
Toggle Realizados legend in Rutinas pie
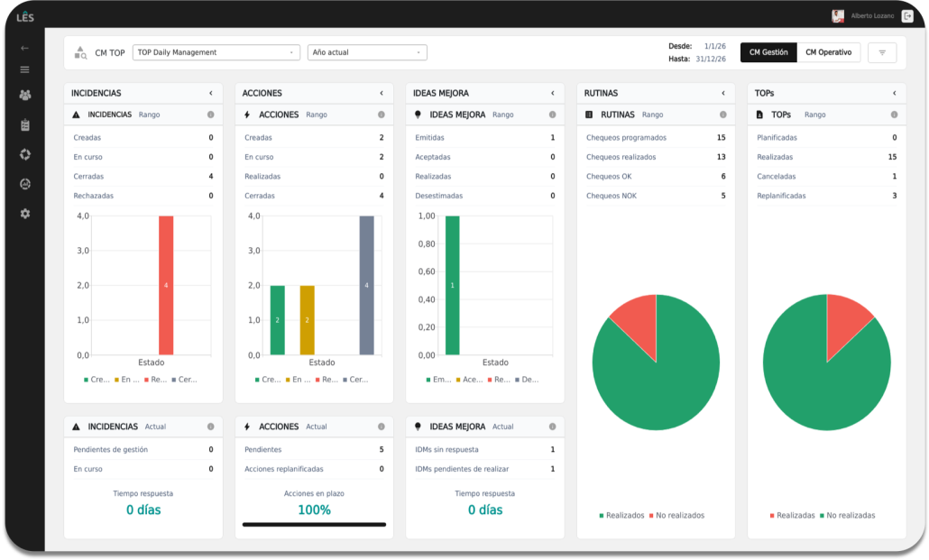coord(621,516)
